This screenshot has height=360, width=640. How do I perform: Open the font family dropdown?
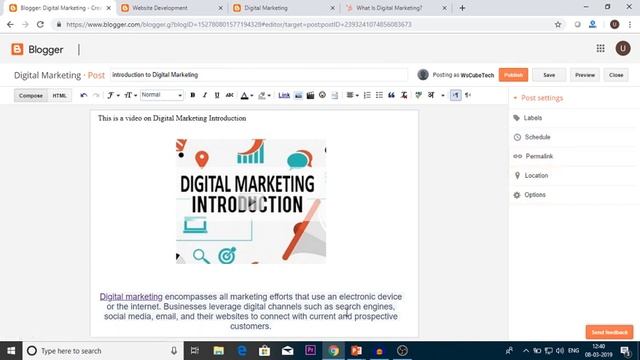click(x=113, y=95)
